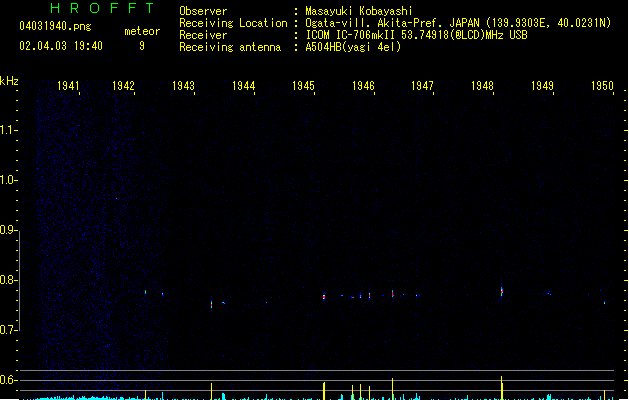This screenshot has width=629, height=400.
Task: Click the meteor echo midway between 1946 and 1947
Action: click(x=392, y=294)
